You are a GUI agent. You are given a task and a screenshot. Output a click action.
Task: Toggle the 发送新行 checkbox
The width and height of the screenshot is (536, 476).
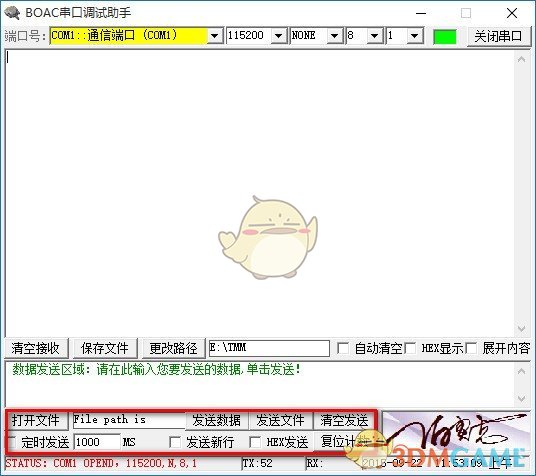pos(175,442)
